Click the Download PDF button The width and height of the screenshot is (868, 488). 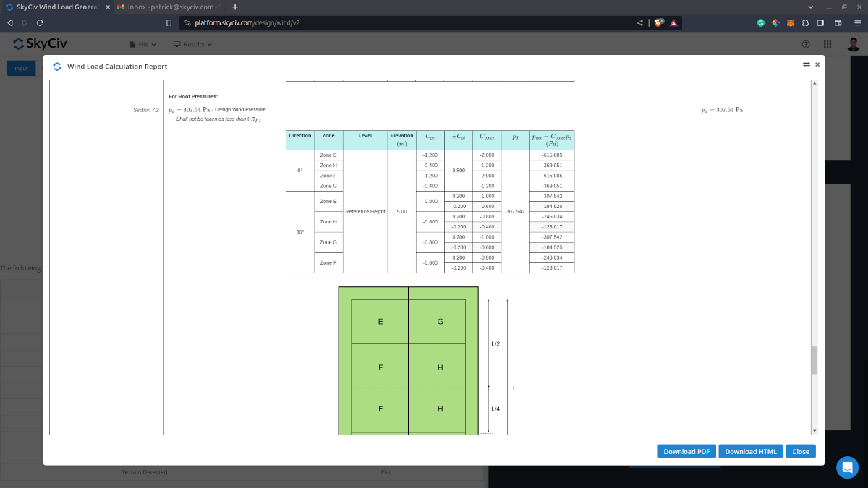[686, 451]
